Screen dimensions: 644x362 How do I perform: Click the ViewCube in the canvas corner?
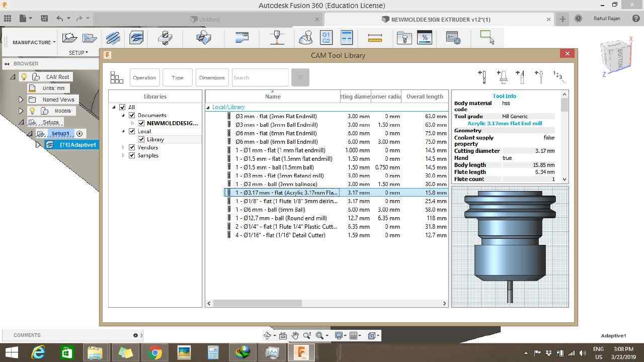pyautogui.click(x=616, y=56)
